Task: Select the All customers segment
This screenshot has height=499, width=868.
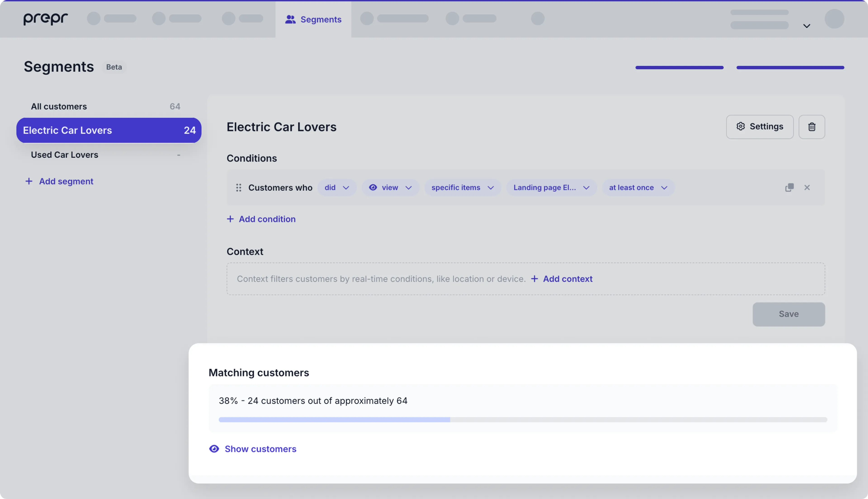Action: tap(59, 106)
